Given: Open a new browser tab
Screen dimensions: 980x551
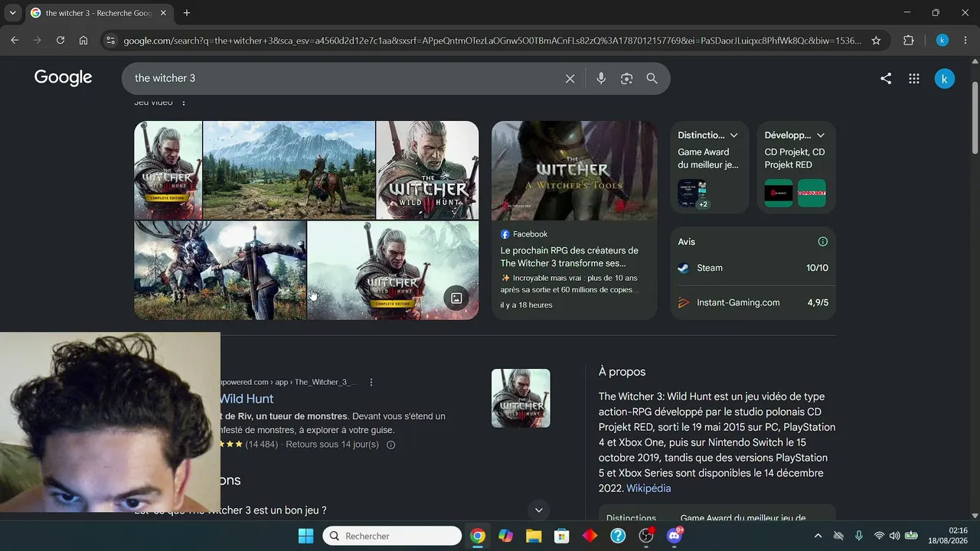Looking at the screenshot, I should (187, 13).
